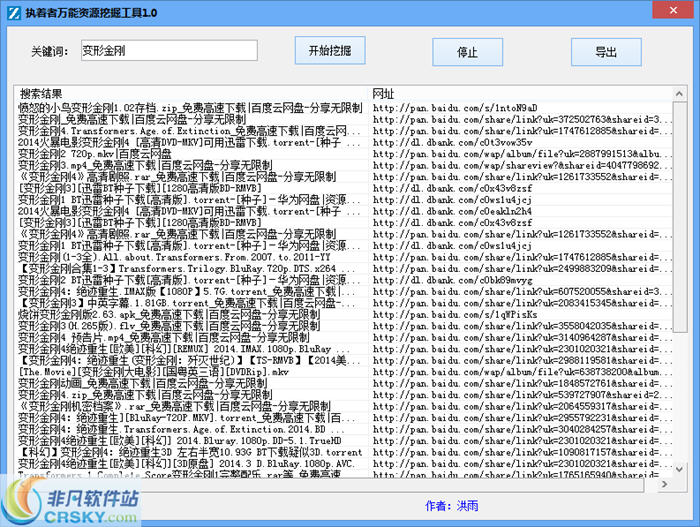Click URL containing uk=1090817157
The width and height of the screenshot is (700, 527).
tap(522, 452)
